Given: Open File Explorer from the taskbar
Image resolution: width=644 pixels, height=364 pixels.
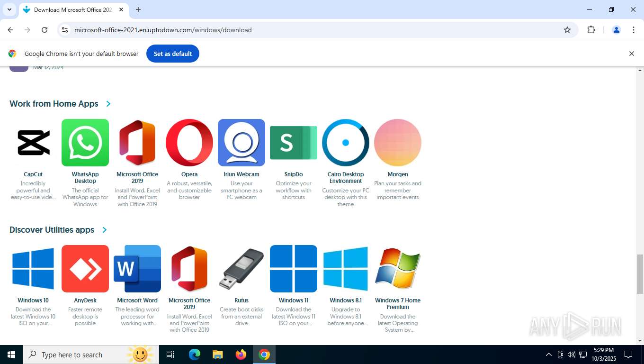Looking at the screenshot, I should tap(217, 355).
